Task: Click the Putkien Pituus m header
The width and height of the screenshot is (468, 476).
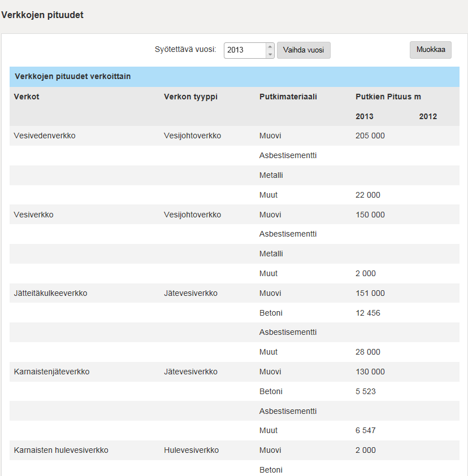Action: pos(388,97)
